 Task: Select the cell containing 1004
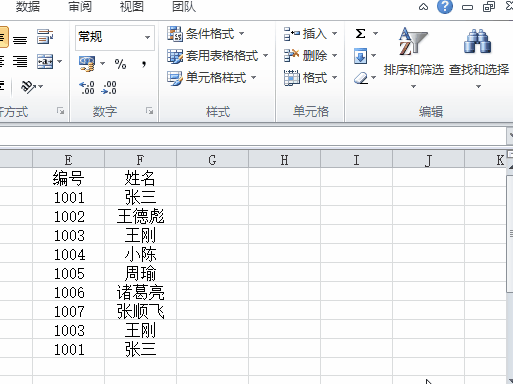[x=68, y=254]
